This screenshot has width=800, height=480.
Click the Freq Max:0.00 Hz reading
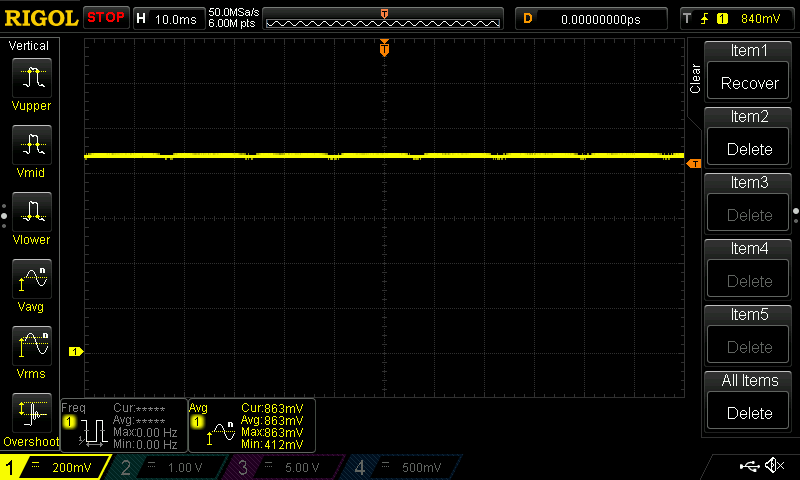pyautogui.click(x=145, y=433)
